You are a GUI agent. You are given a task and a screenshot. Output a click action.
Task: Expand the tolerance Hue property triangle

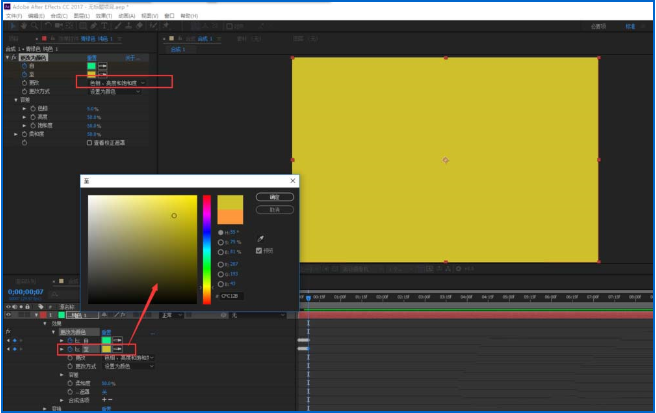point(24,108)
